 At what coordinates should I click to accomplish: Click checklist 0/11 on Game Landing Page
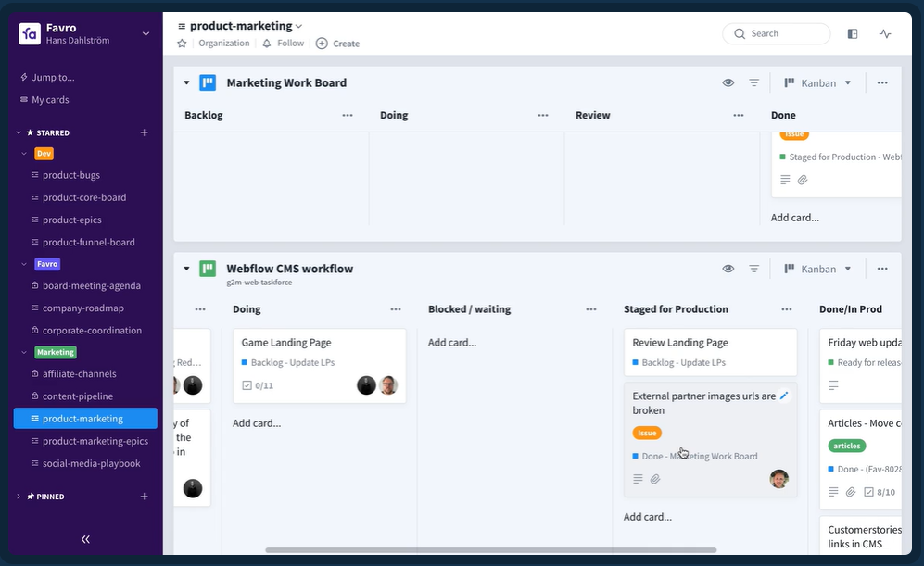pyautogui.click(x=258, y=385)
